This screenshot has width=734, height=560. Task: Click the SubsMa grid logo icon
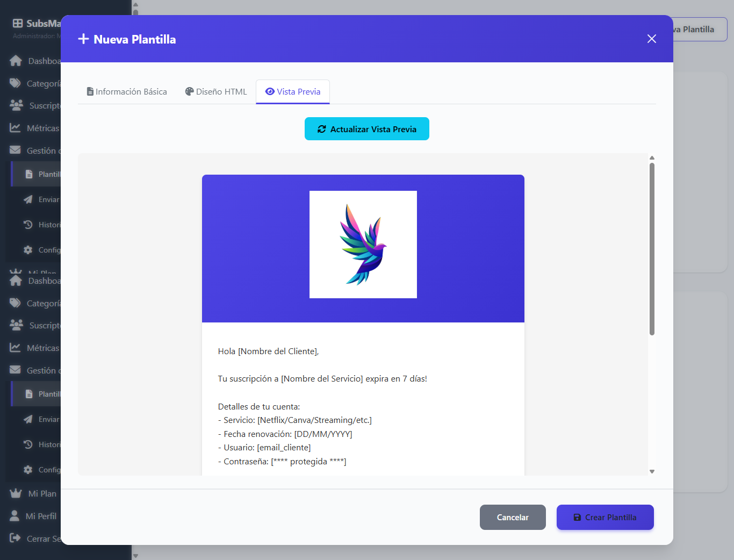click(x=18, y=23)
